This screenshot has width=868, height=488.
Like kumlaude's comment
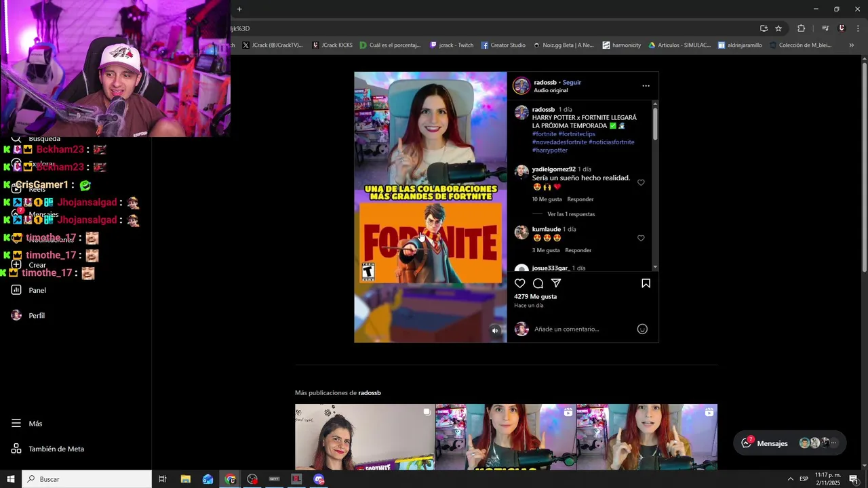point(641,238)
